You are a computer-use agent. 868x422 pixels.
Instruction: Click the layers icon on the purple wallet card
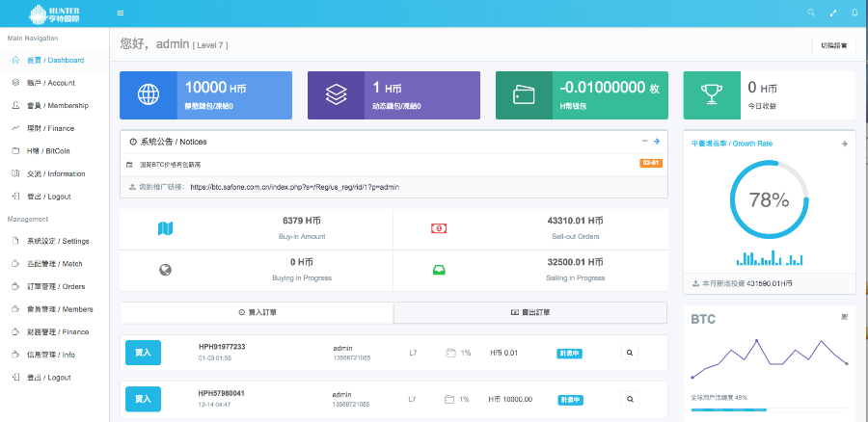pyautogui.click(x=336, y=94)
